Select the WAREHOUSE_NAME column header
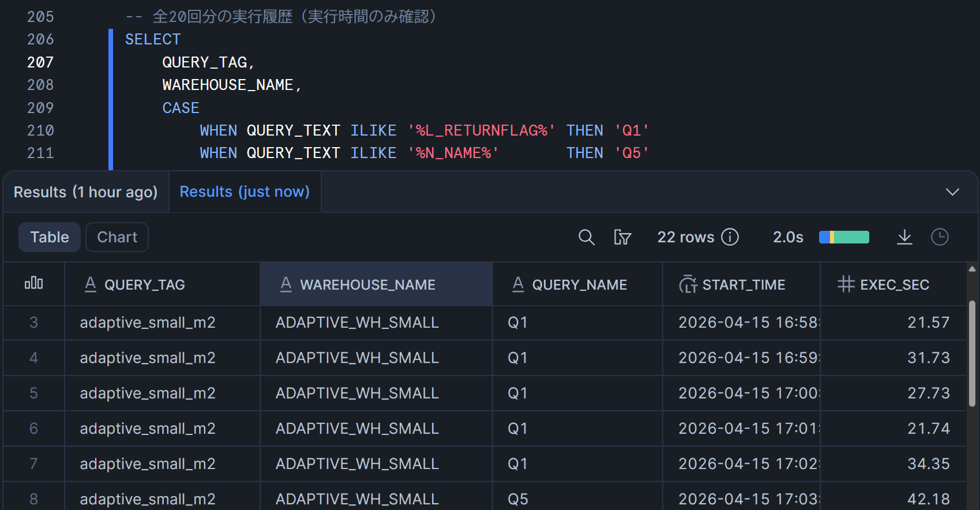This screenshot has width=980, height=510. [367, 284]
